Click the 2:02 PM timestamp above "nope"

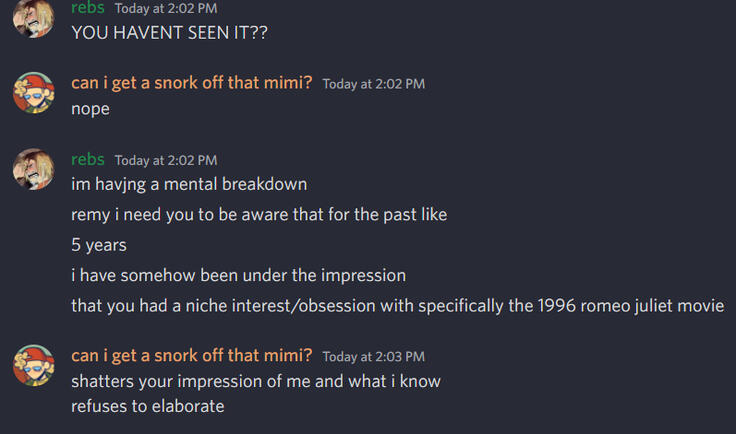[373, 84]
